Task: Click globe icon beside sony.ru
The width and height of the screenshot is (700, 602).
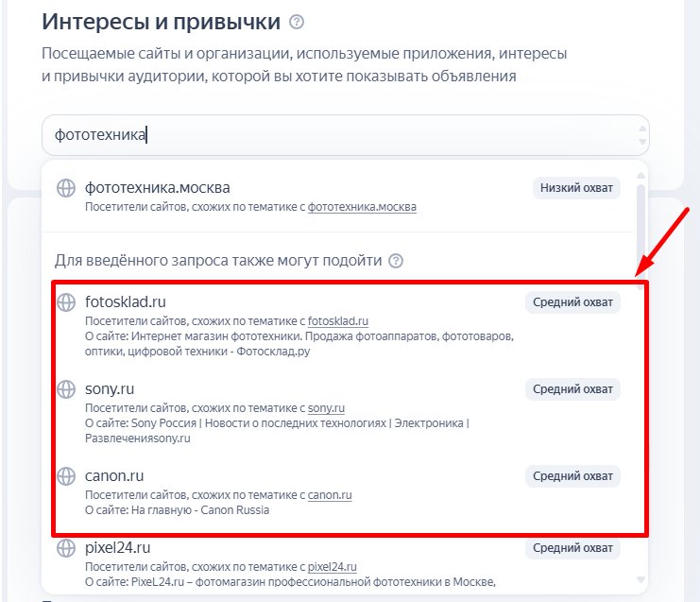Action: pos(66,388)
